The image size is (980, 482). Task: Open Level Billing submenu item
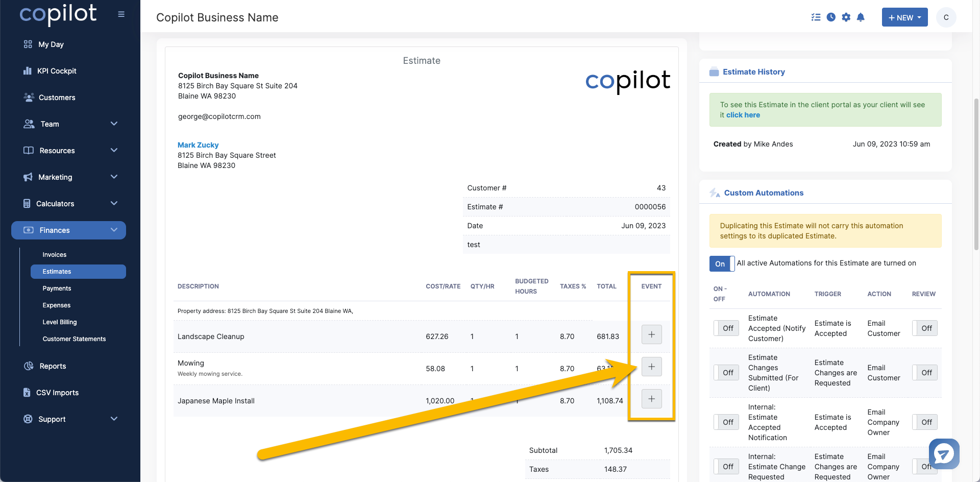[x=60, y=322]
